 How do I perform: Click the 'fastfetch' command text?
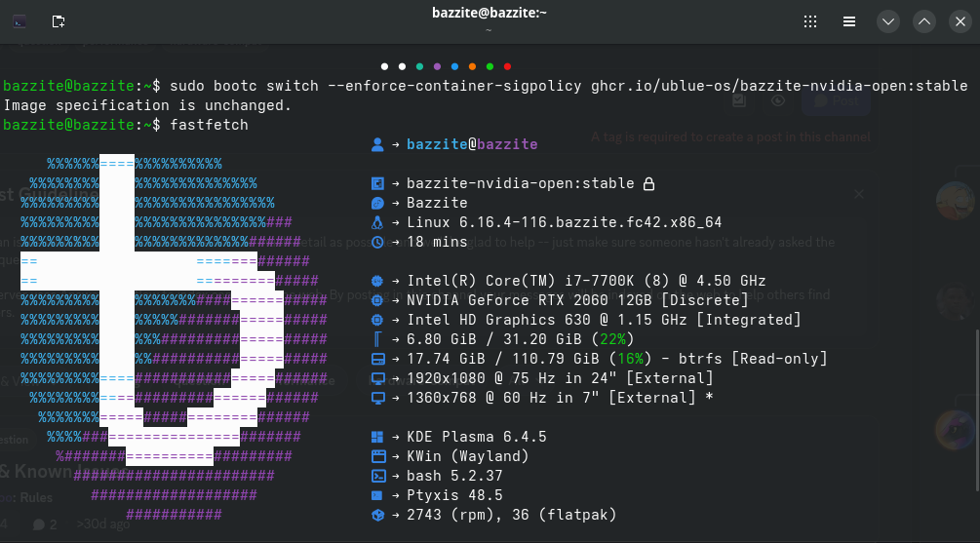click(x=209, y=125)
